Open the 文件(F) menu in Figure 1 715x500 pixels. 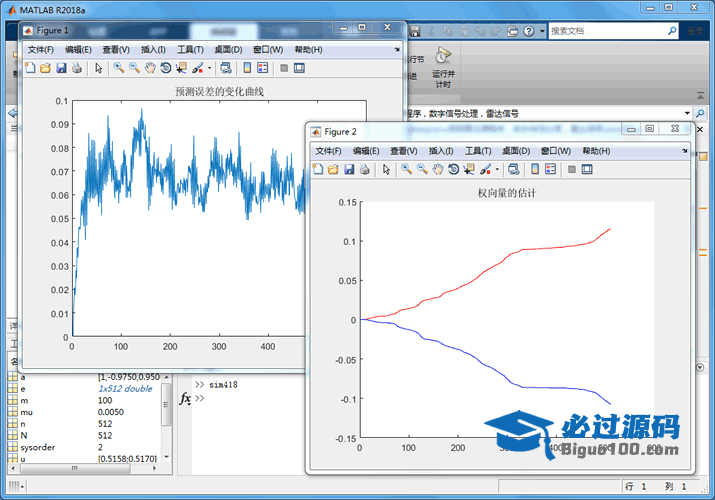coord(41,49)
